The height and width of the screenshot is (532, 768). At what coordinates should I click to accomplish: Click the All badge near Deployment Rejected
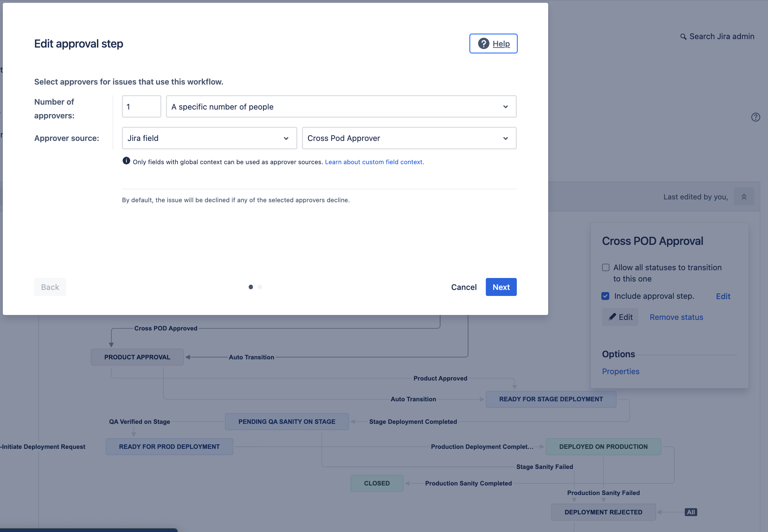pos(690,512)
